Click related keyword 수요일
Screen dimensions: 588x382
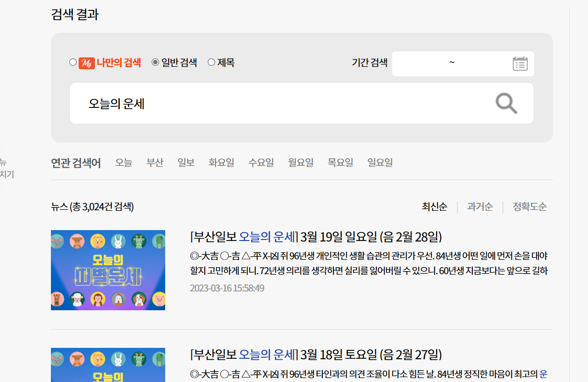click(x=261, y=162)
